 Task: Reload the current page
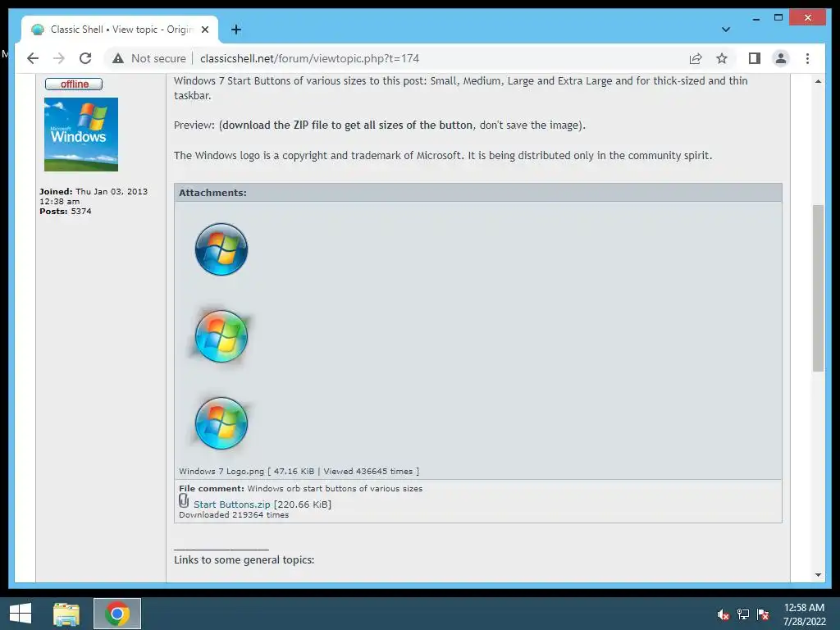[85, 58]
